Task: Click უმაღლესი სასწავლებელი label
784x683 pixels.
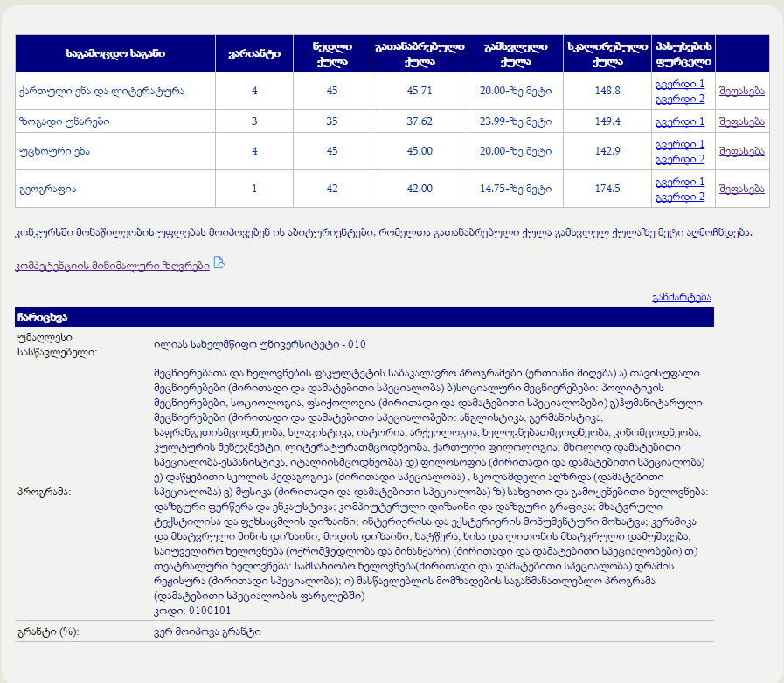Action: coord(57,345)
